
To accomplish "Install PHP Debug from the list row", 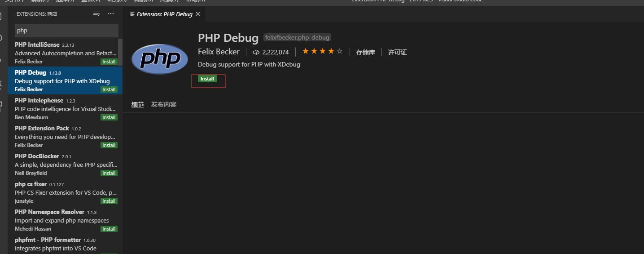I will click(x=109, y=89).
